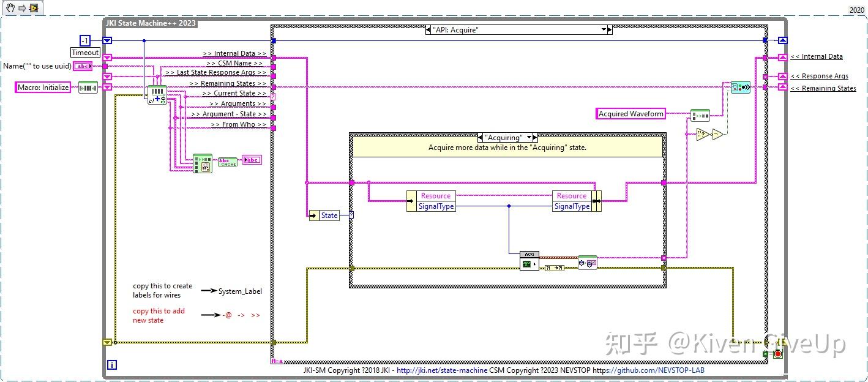This screenshot has height=382, width=868.
Task: Select the ">> CSM Name >>" wire label
Action: point(234,63)
